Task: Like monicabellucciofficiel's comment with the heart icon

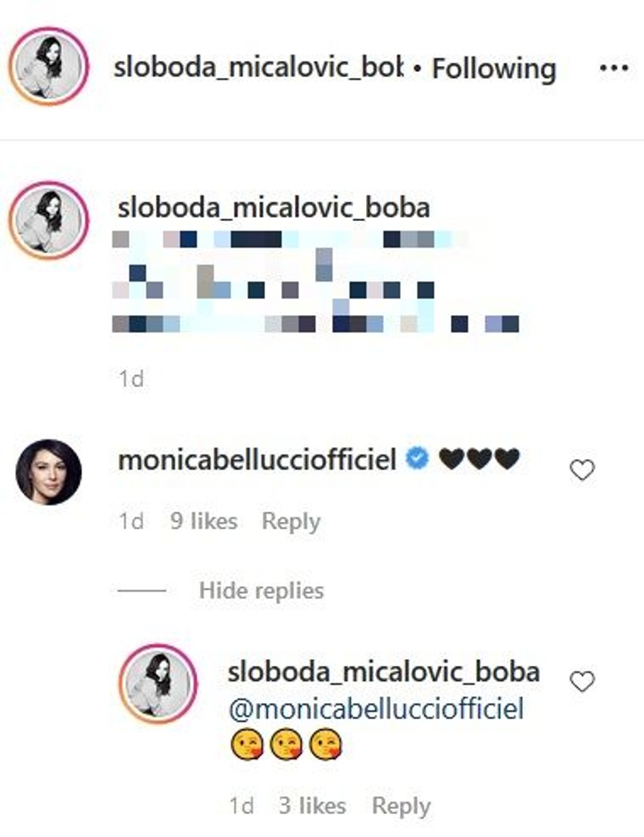Action: click(583, 470)
